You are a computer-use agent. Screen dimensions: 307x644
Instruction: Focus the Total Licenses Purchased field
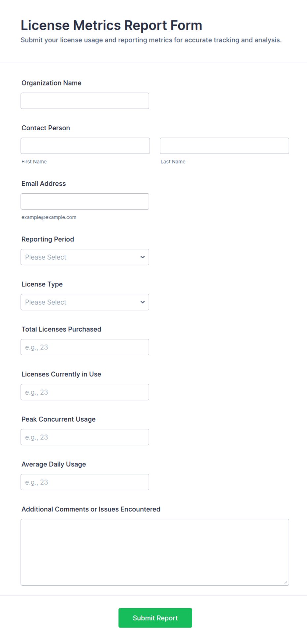click(x=85, y=347)
